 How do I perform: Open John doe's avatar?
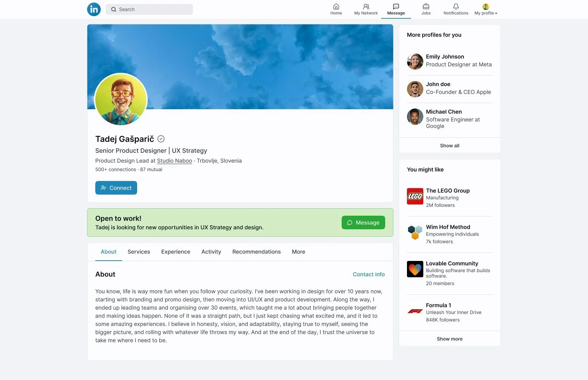point(415,89)
